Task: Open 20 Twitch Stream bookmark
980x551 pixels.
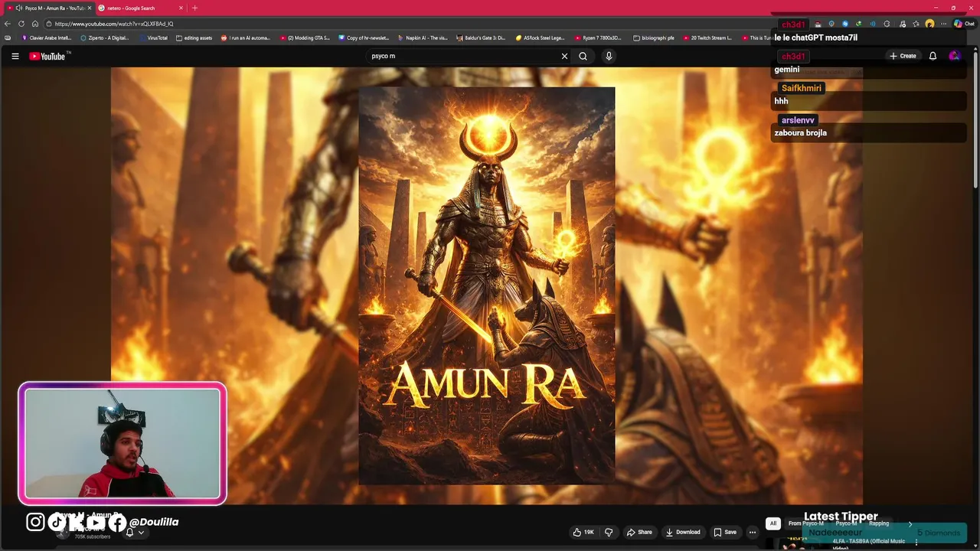Action: [707, 37]
